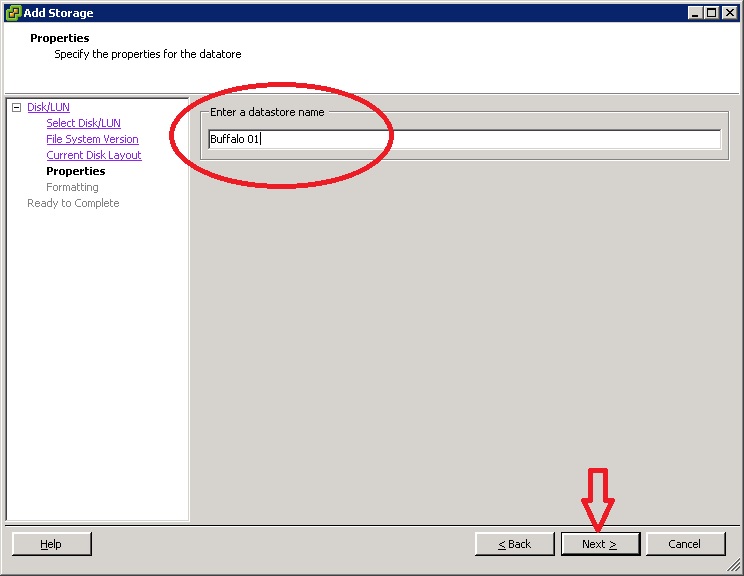This screenshot has height=576, width=744.
Task: Select Properties step in the sidebar
Action: (x=75, y=171)
